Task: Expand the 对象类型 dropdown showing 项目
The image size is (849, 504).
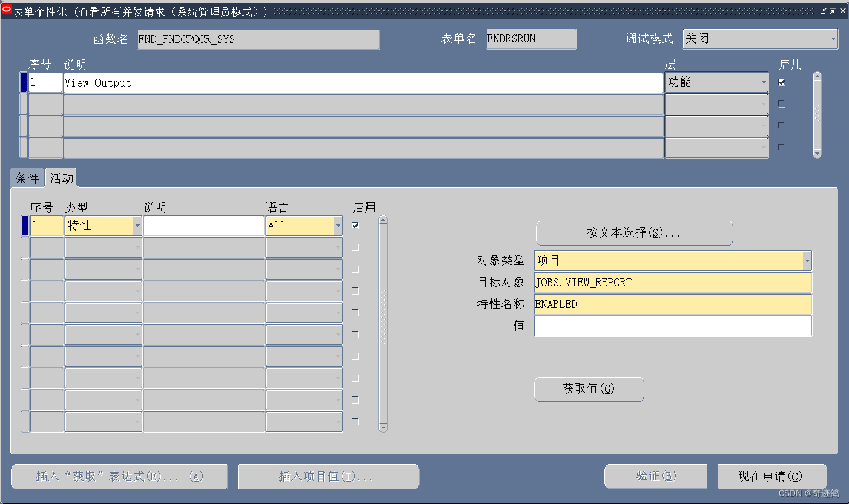Action: point(807,261)
